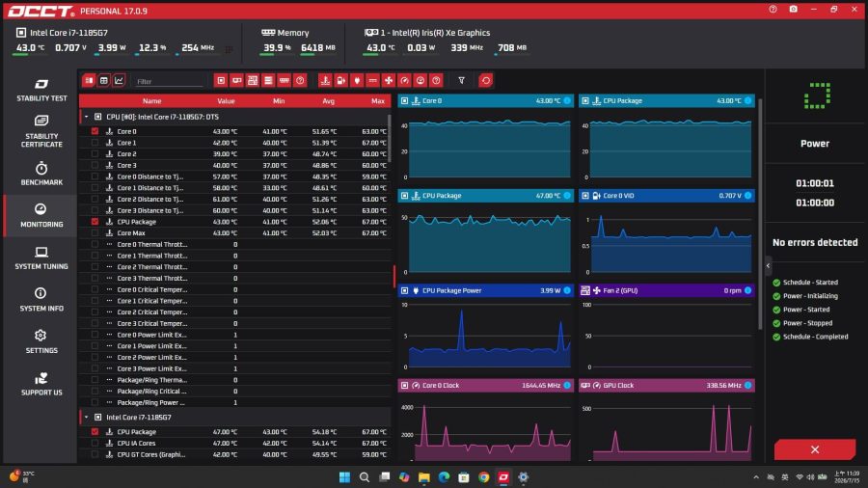The height and width of the screenshot is (488, 868).
Task: Check the Core 1 sensor checkbox
Action: 95,143
